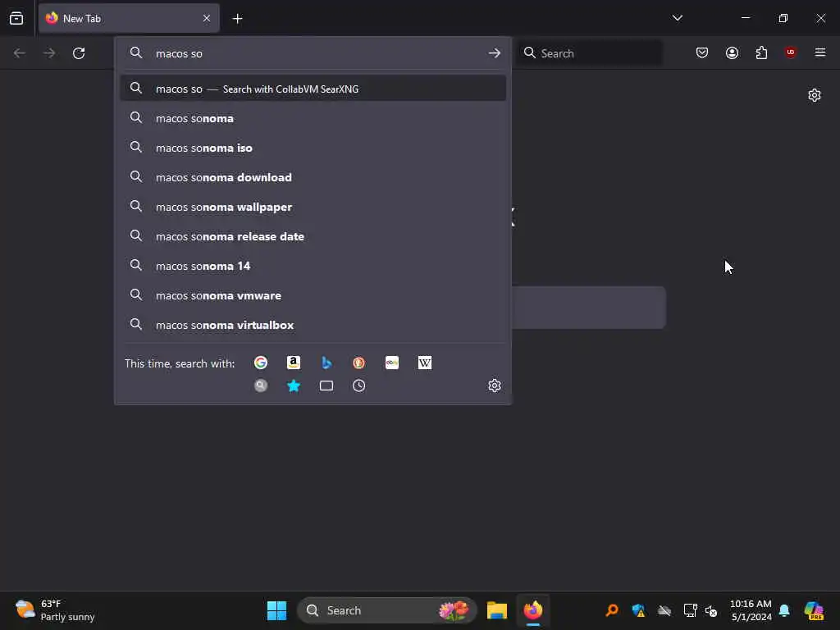840x630 pixels.
Task: Open the Firefox hamburger application menu
Action: (x=820, y=52)
